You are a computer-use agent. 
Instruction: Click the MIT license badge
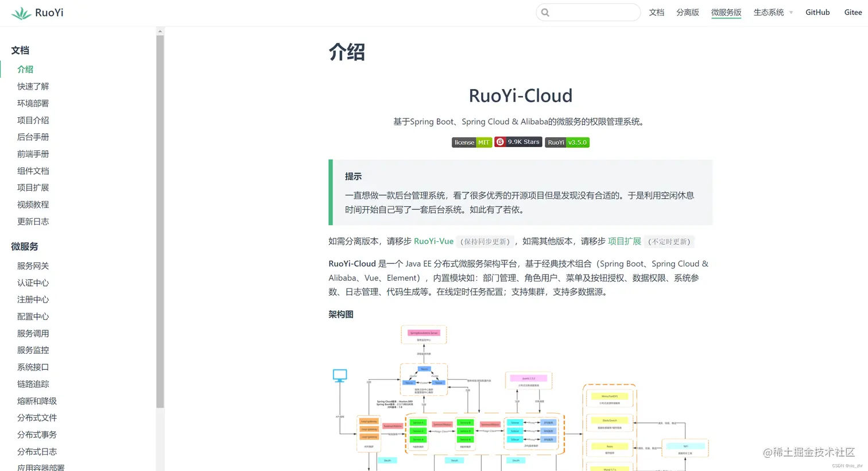pyautogui.click(x=471, y=142)
